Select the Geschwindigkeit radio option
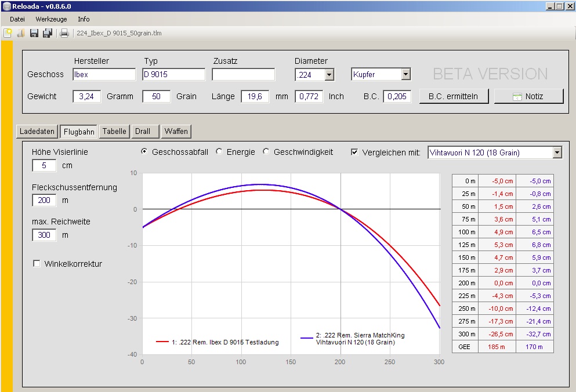576x392 pixels. pos(267,152)
